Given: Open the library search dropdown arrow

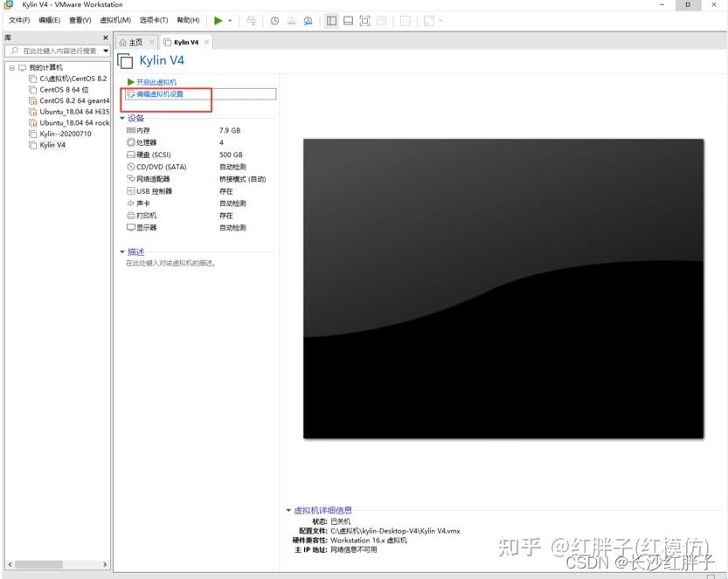Looking at the screenshot, I should click(x=106, y=51).
